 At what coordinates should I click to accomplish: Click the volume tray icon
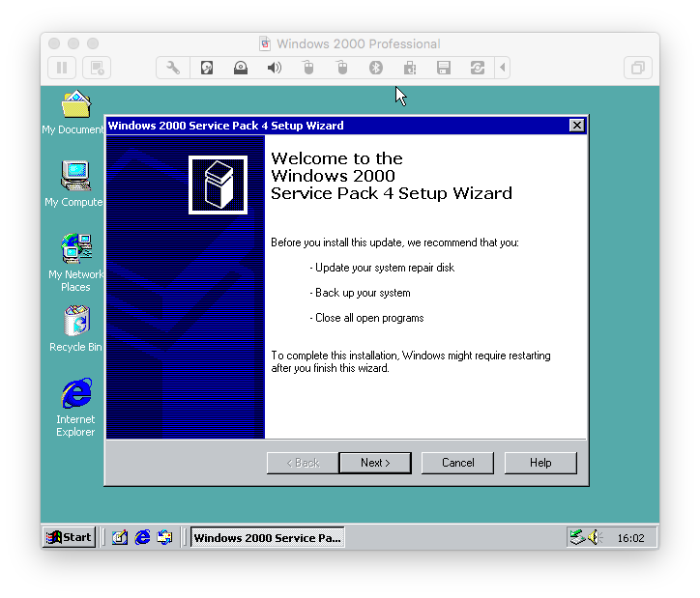coord(595,537)
